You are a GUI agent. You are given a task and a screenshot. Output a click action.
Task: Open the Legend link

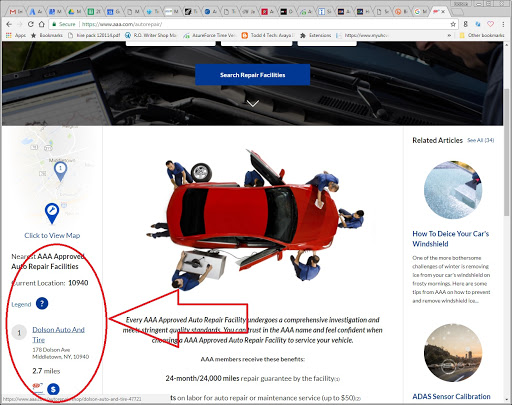coord(21,304)
